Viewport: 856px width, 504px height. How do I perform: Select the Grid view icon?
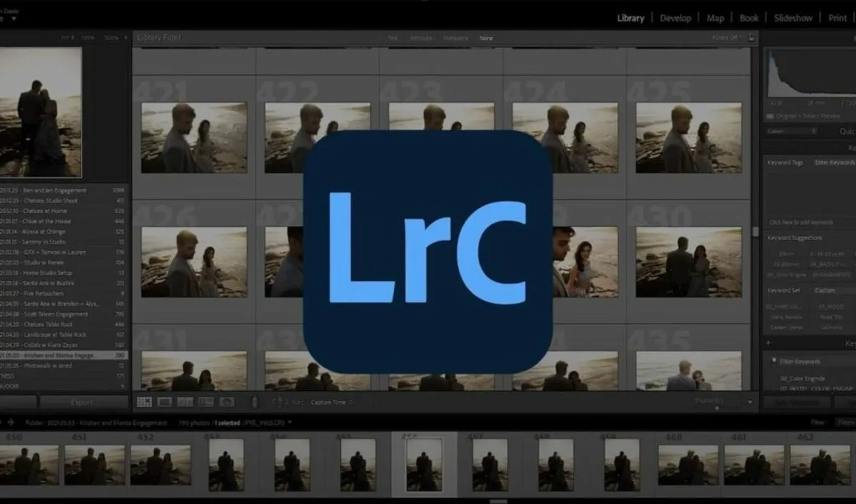point(145,401)
